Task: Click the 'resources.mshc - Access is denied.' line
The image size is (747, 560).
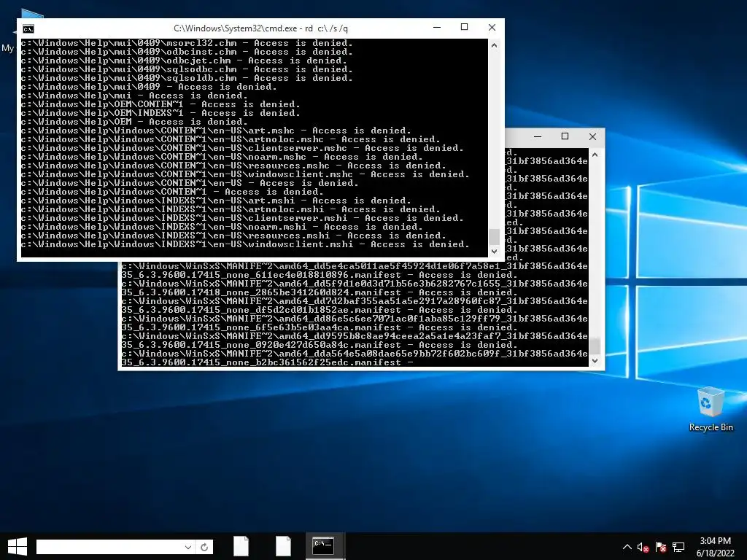Action: [233, 166]
